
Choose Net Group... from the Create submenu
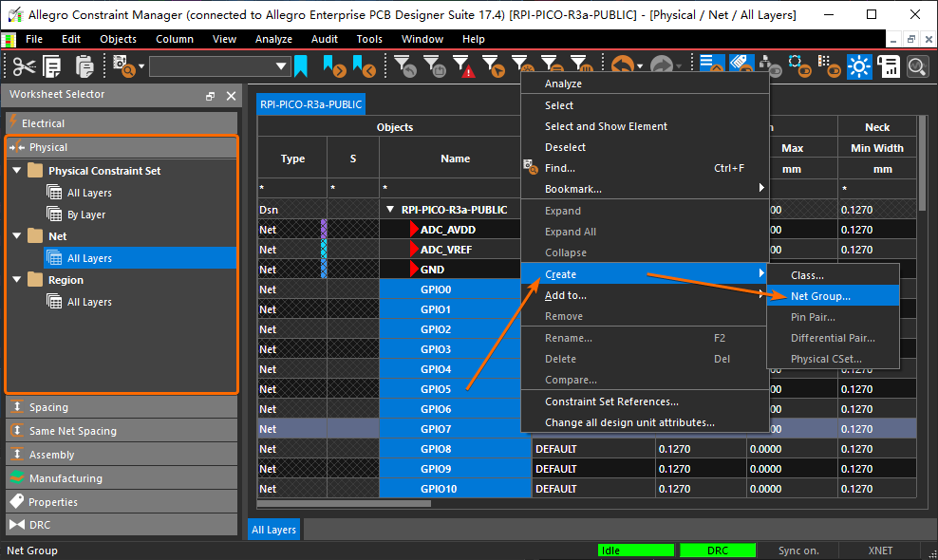coord(820,295)
